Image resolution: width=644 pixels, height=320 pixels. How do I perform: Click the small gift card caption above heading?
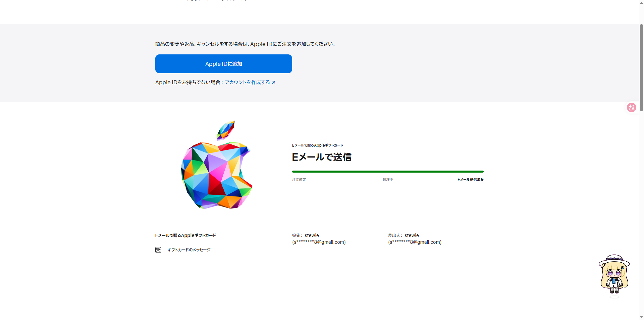click(318, 145)
